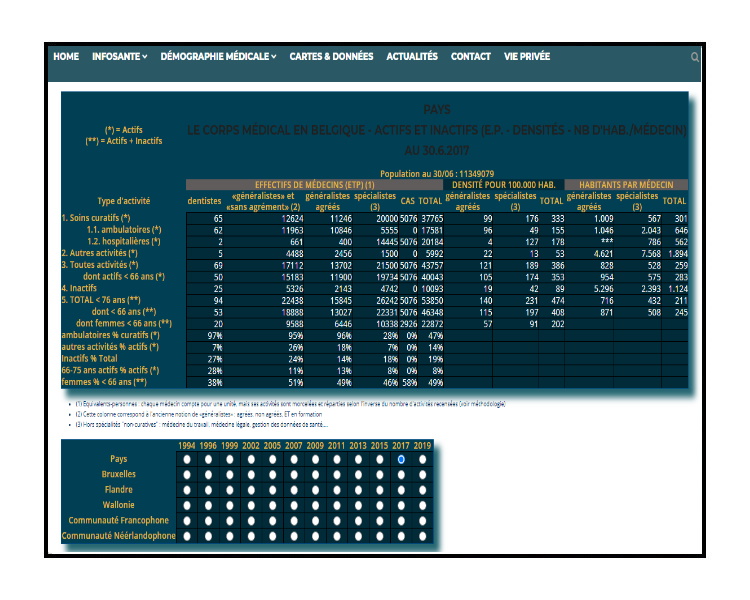Open CARTES & DONNÉES menu item
The height and width of the screenshot is (600, 750).
(331, 56)
